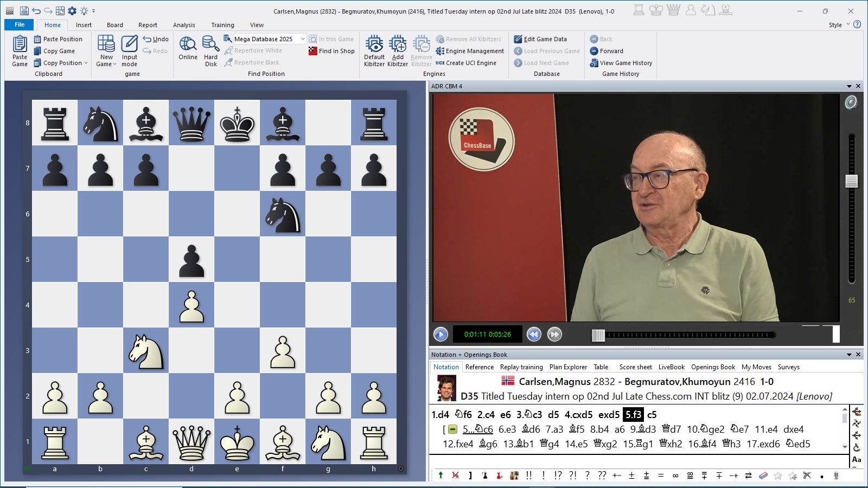The image size is (868, 488).
Task: Click the save icon in quick access toolbar
Action: click(x=24, y=11)
